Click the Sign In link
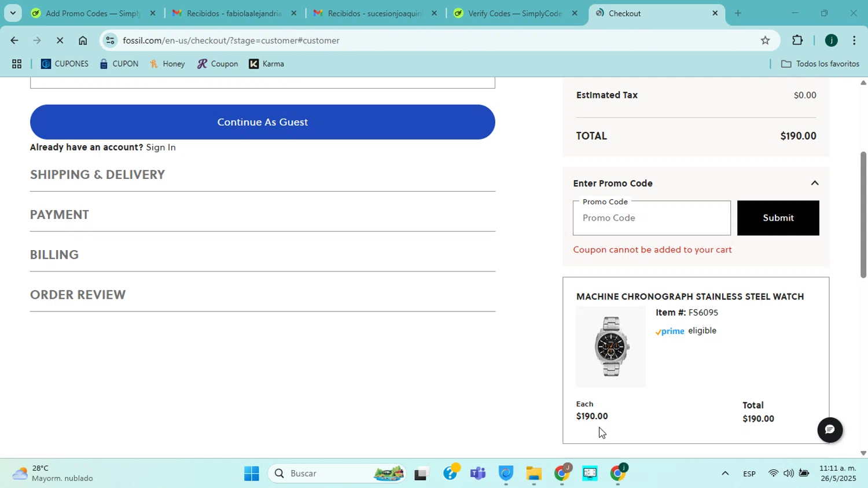This screenshot has height=488, width=868. point(161,147)
